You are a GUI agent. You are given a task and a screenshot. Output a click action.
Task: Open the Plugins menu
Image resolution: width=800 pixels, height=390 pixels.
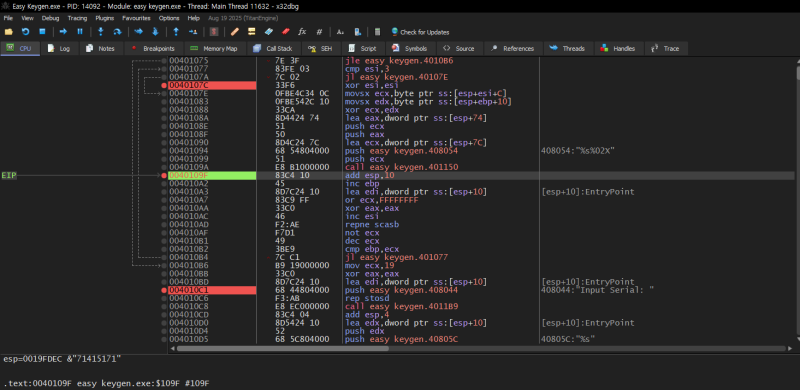tap(105, 18)
